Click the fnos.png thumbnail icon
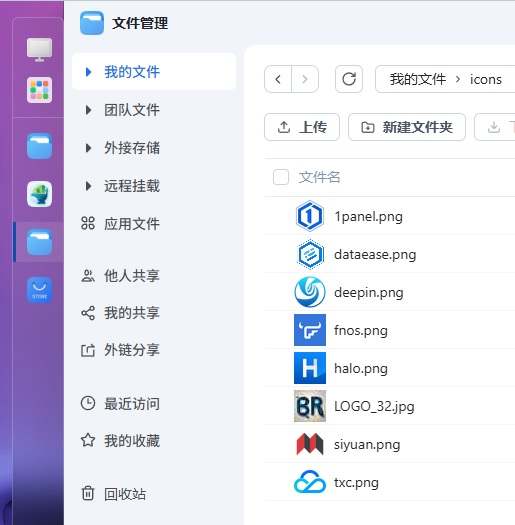This screenshot has width=515, height=525. point(310,330)
